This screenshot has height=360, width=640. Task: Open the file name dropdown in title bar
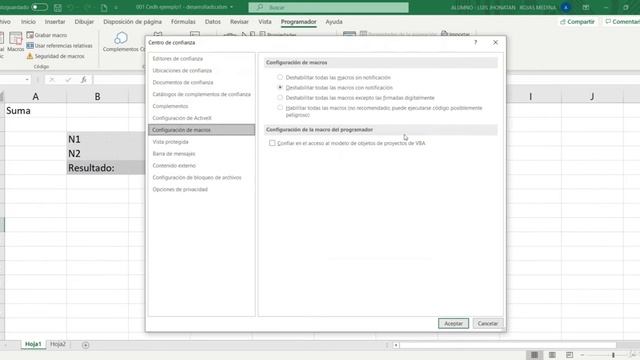232,7
